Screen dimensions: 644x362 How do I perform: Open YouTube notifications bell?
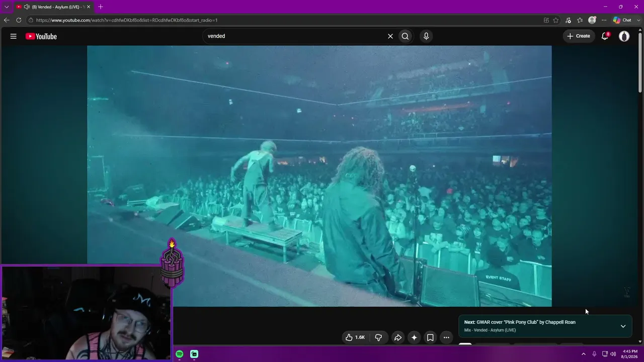pyautogui.click(x=605, y=36)
